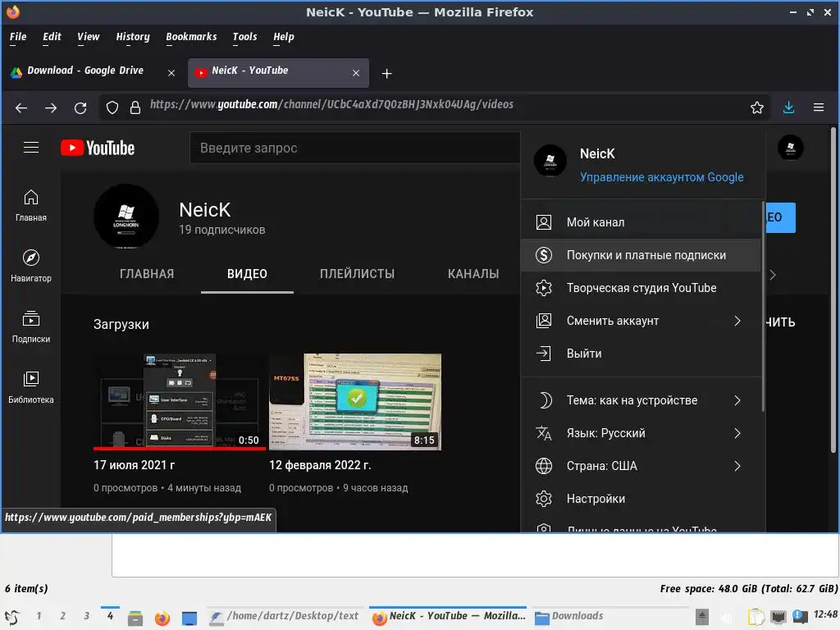Go to Главная in the sidebar
The image size is (840, 630).
31,206
